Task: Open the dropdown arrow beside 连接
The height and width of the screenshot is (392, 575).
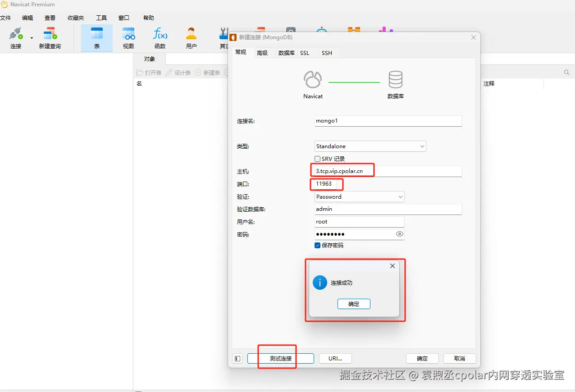Action: (32, 38)
